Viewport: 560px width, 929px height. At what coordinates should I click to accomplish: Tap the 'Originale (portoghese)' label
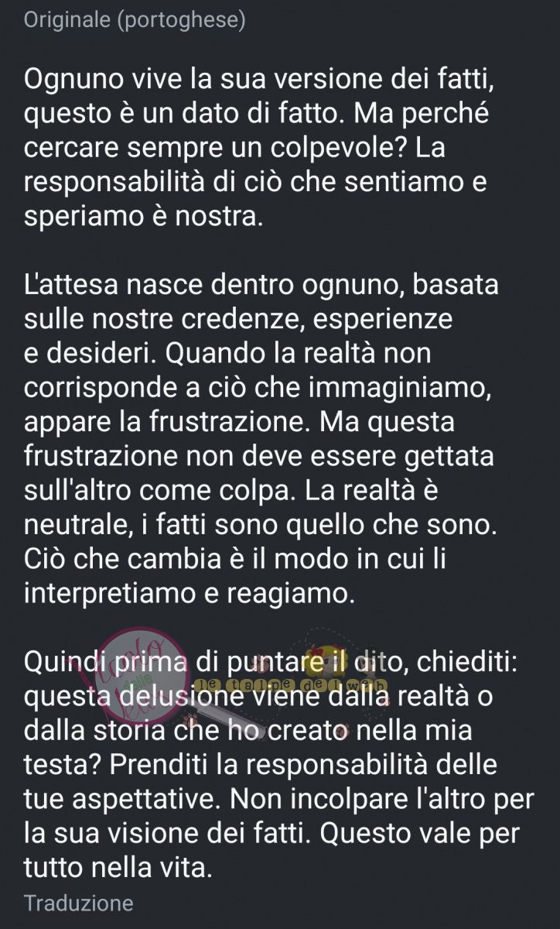tap(135, 21)
